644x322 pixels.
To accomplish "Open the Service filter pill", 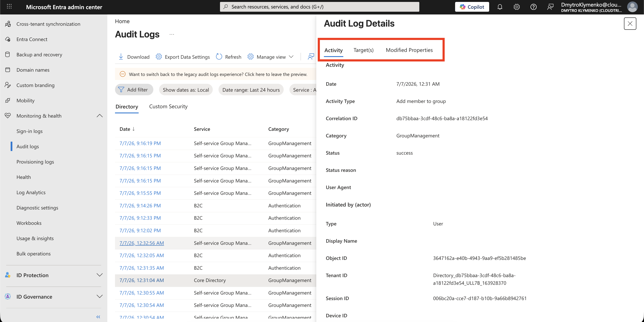I will [x=303, y=90].
